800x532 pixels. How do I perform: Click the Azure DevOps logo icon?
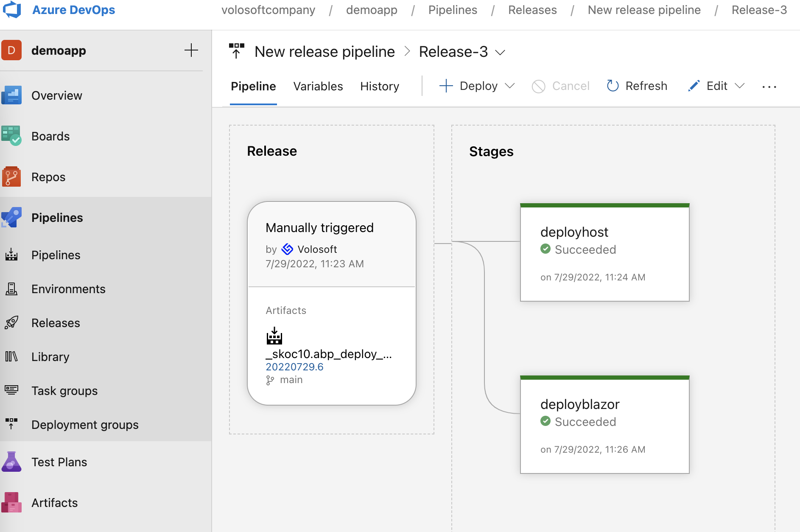coord(12,9)
